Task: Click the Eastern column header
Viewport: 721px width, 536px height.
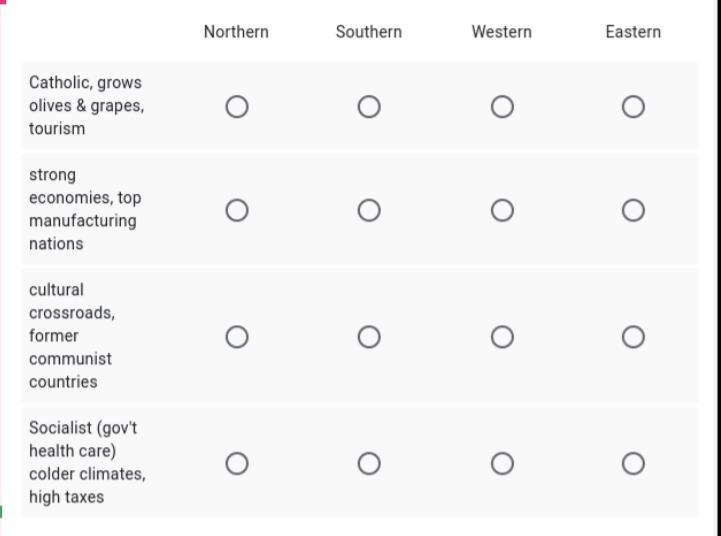Action: (x=633, y=32)
